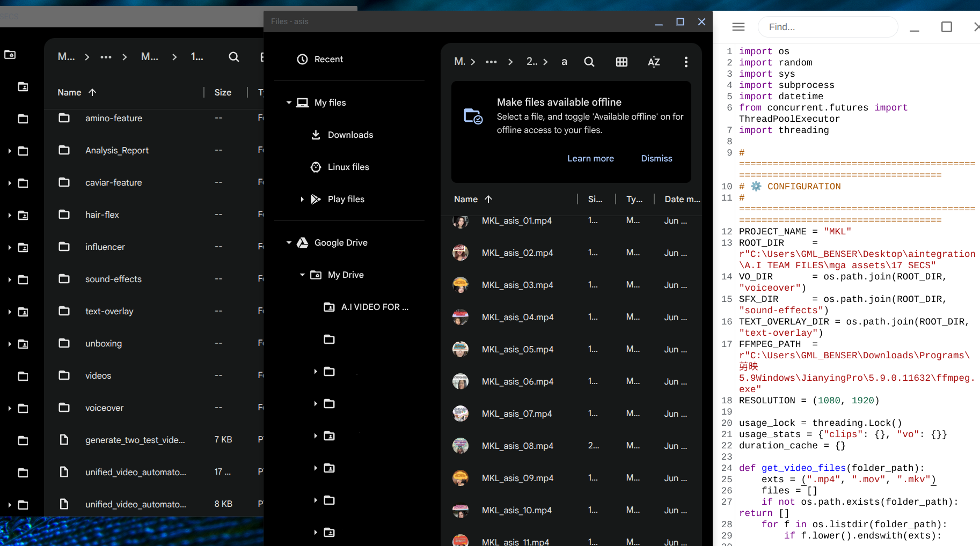
Task: Open MKL_asis_02.mp4 thumbnail
Action: tap(460, 253)
